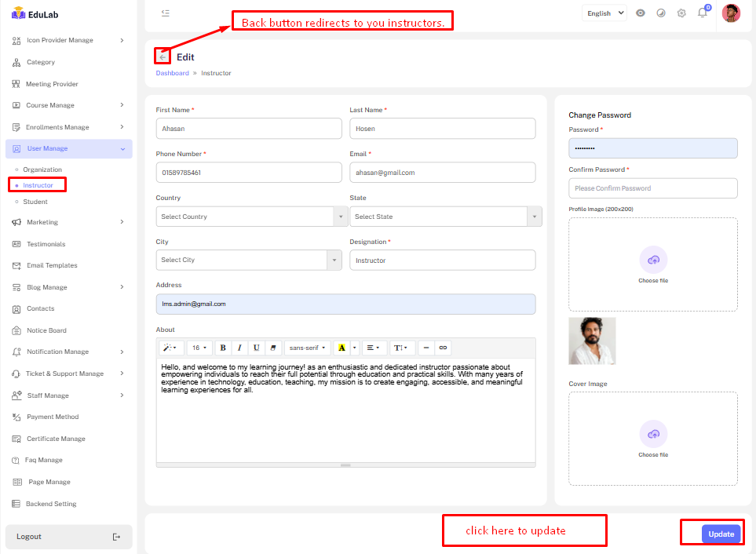Screen dimensions: 756x554
Task: Toggle bold formatting in About editor
Action: click(x=223, y=348)
